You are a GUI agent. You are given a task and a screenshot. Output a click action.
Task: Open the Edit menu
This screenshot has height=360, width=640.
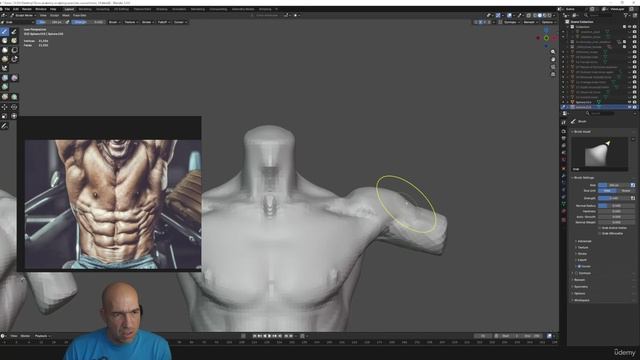click(16, 9)
